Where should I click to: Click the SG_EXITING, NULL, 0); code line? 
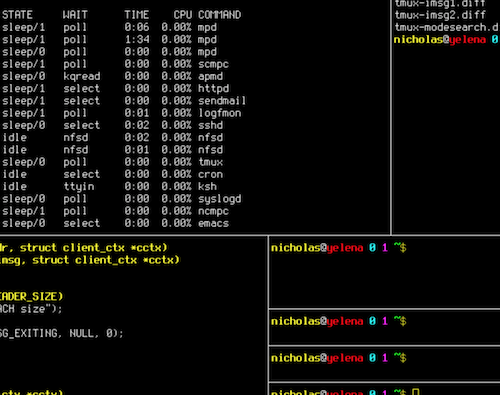[62, 333]
